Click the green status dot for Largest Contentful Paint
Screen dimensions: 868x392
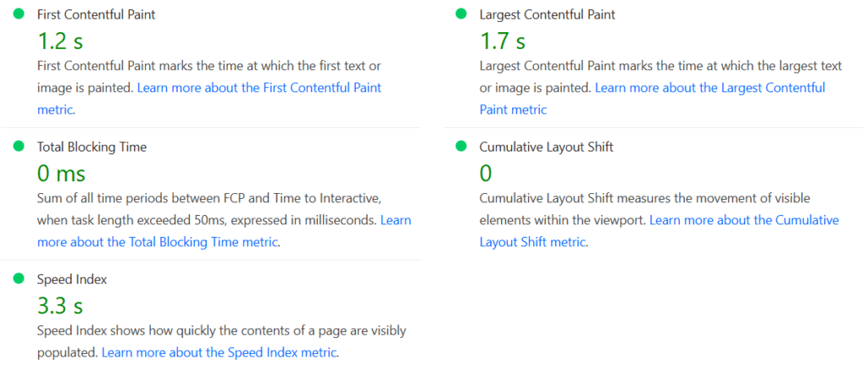click(x=461, y=14)
